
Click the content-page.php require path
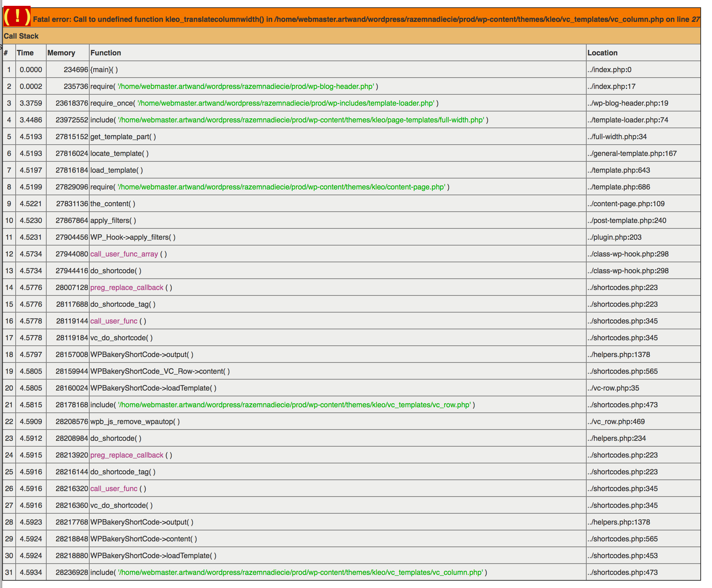point(281,187)
